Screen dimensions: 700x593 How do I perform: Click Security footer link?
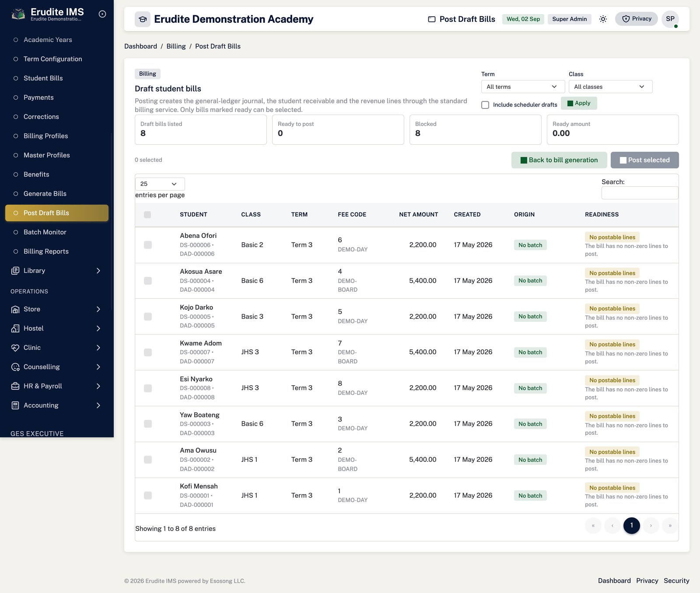(x=676, y=581)
